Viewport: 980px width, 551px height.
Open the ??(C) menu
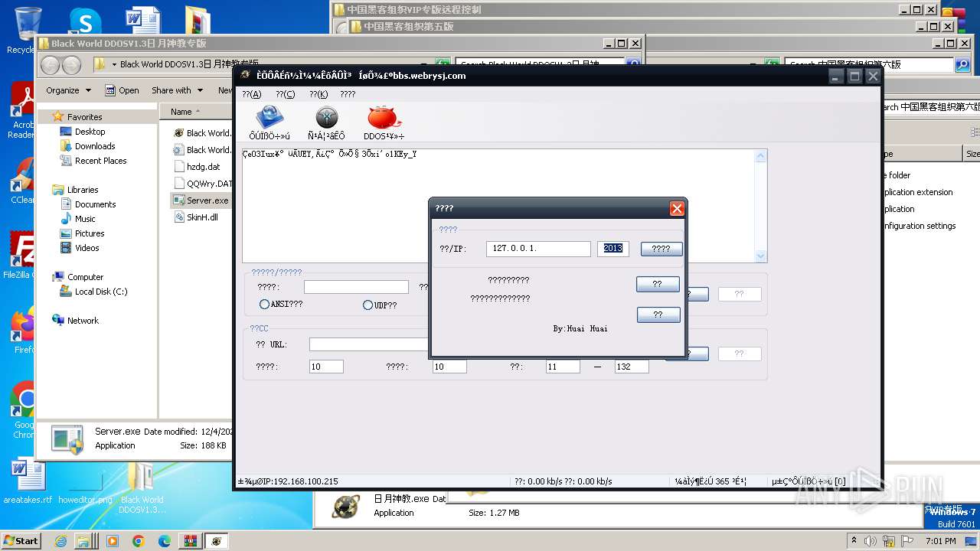(x=285, y=94)
